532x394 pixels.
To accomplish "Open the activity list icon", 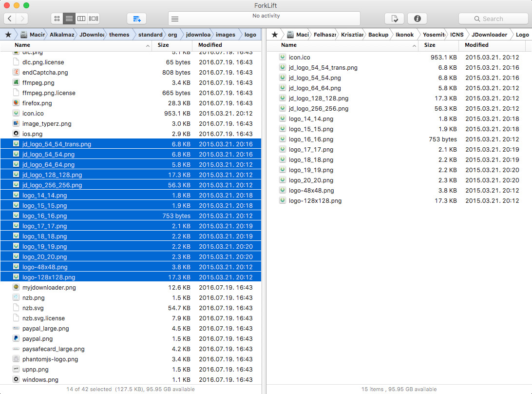I will [x=175, y=19].
